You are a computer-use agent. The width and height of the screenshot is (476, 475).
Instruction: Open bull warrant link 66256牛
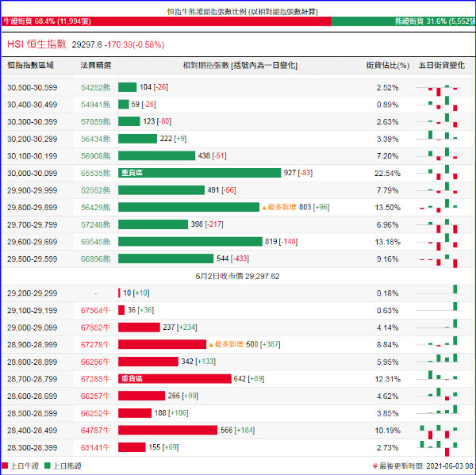coord(95,362)
